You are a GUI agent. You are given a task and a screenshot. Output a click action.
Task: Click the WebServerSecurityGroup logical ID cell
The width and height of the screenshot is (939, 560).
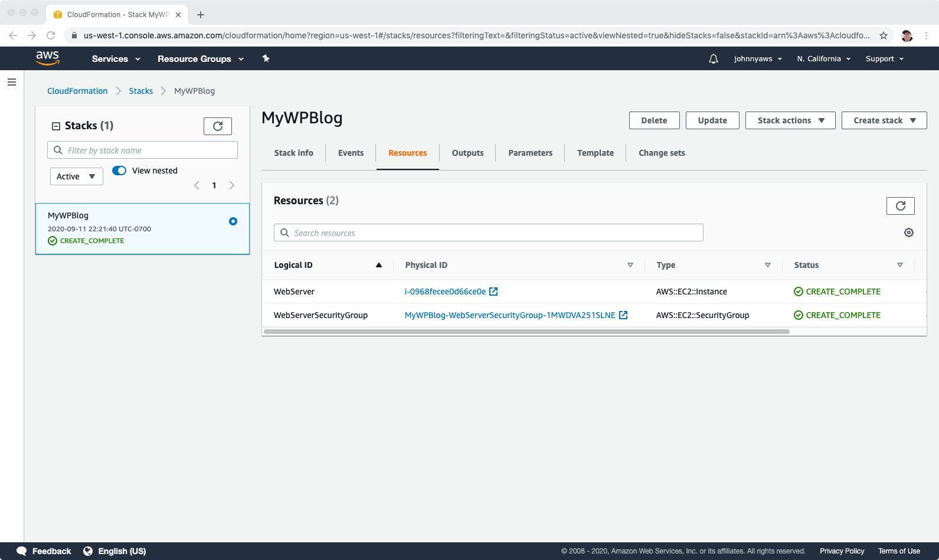320,315
